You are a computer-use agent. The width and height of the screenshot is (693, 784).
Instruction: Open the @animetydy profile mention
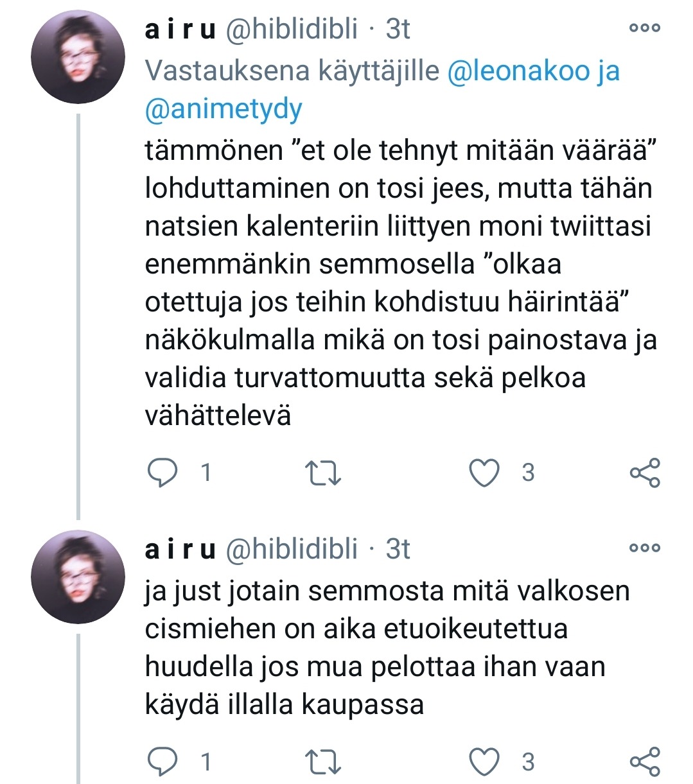click(224, 109)
